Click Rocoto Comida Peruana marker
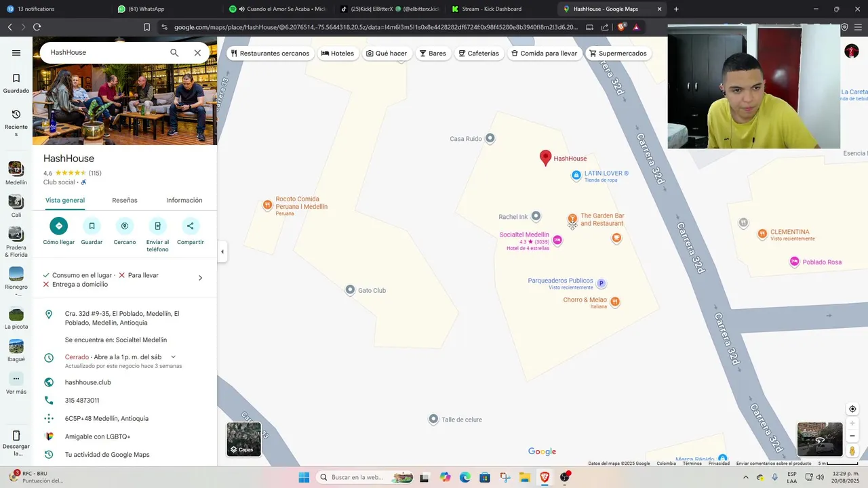 pos(267,205)
